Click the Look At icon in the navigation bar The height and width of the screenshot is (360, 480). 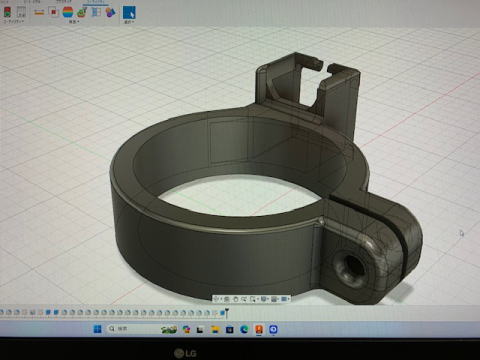226,299
